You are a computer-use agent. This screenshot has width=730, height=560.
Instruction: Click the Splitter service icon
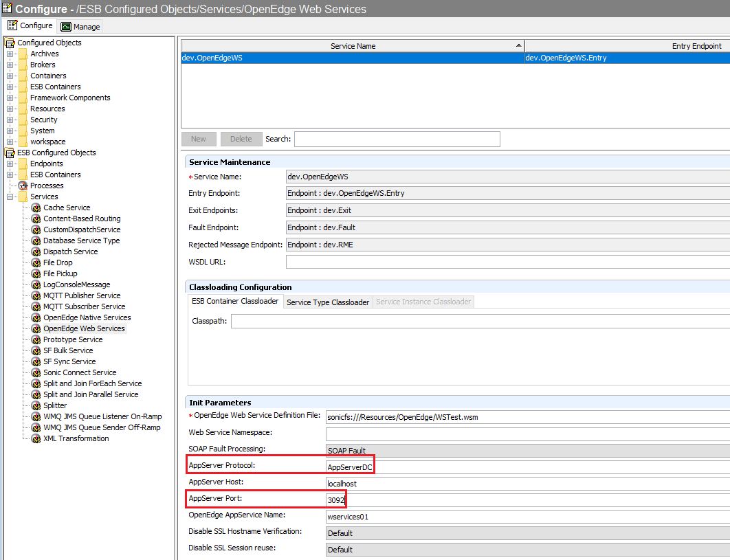tap(36, 405)
